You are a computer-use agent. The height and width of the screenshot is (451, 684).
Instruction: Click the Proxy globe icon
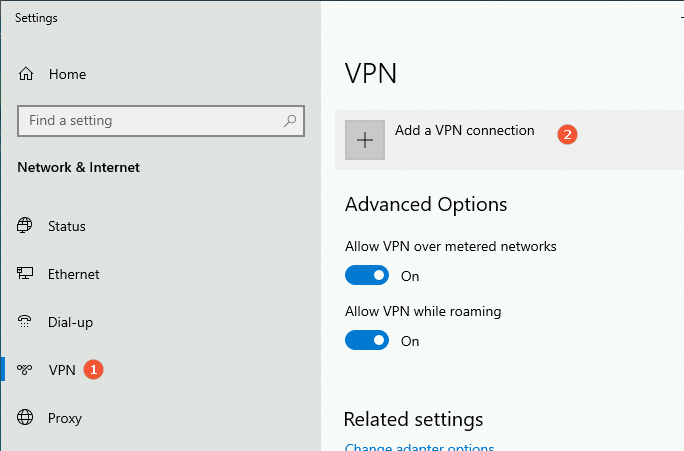tap(25, 417)
